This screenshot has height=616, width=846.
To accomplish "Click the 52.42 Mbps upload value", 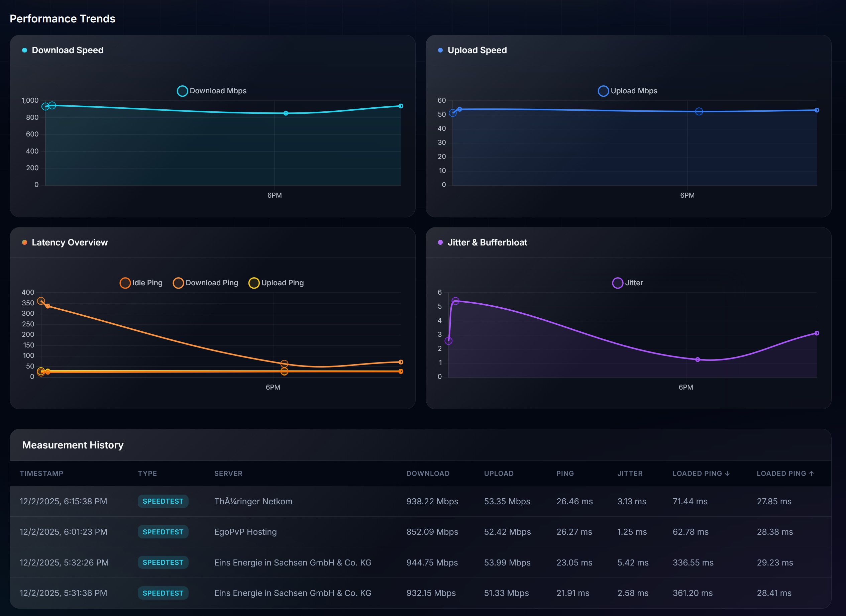I will pos(507,532).
